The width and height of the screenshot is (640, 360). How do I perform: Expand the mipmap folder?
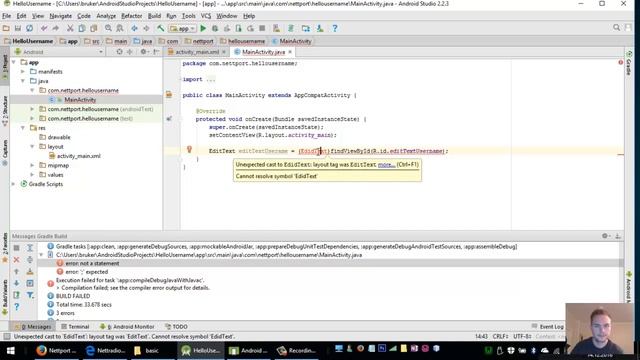[33, 165]
